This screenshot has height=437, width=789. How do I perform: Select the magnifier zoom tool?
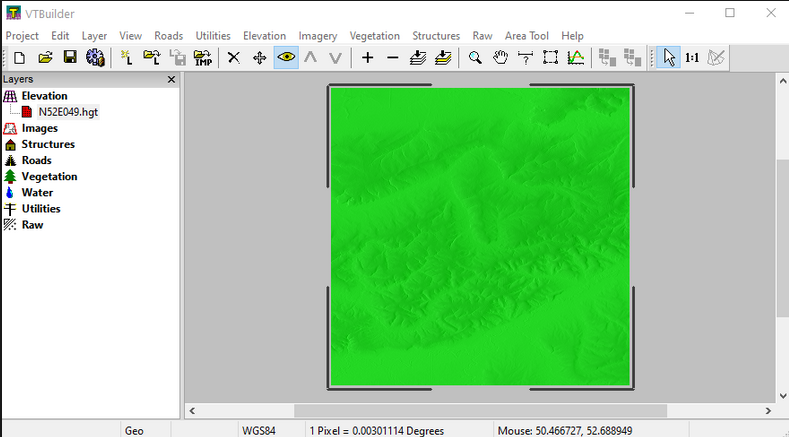coord(476,58)
